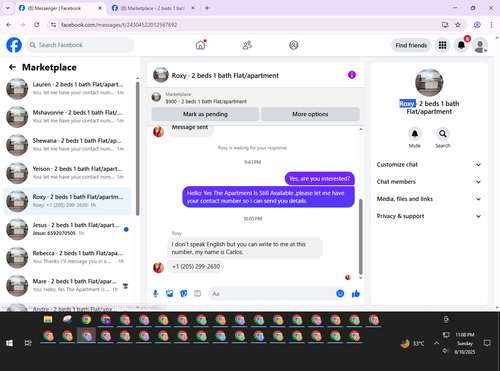Open the weather widget showing 33°C
The width and height of the screenshot is (500, 371).
tap(412, 343)
